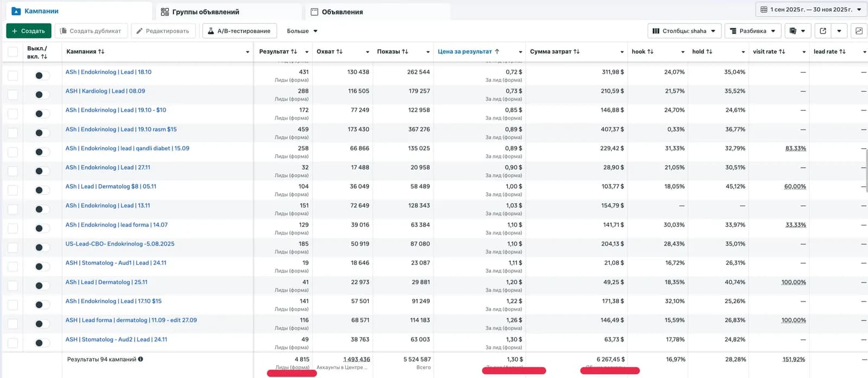Click info icon beside Результаты 94 кампаний

[141, 359]
